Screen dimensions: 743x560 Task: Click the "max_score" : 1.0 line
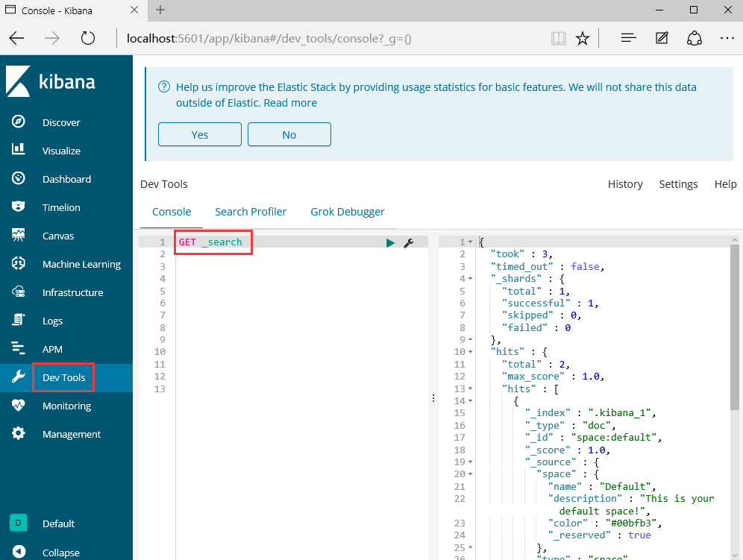(x=554, y=377)
